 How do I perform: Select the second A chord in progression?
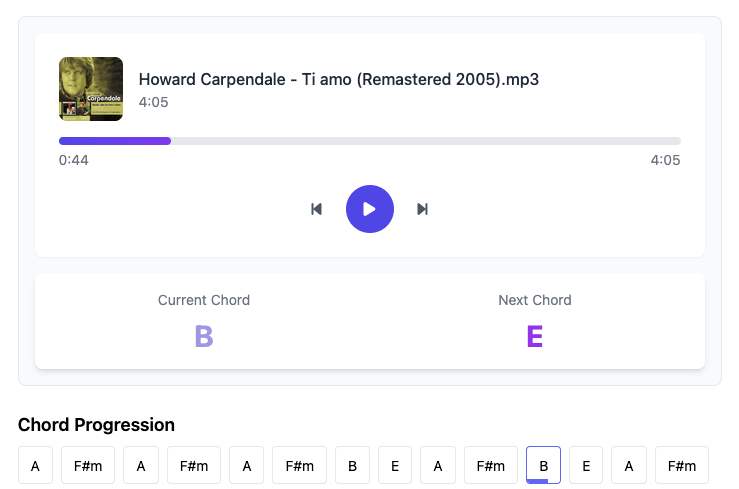(x=141, y=465)
